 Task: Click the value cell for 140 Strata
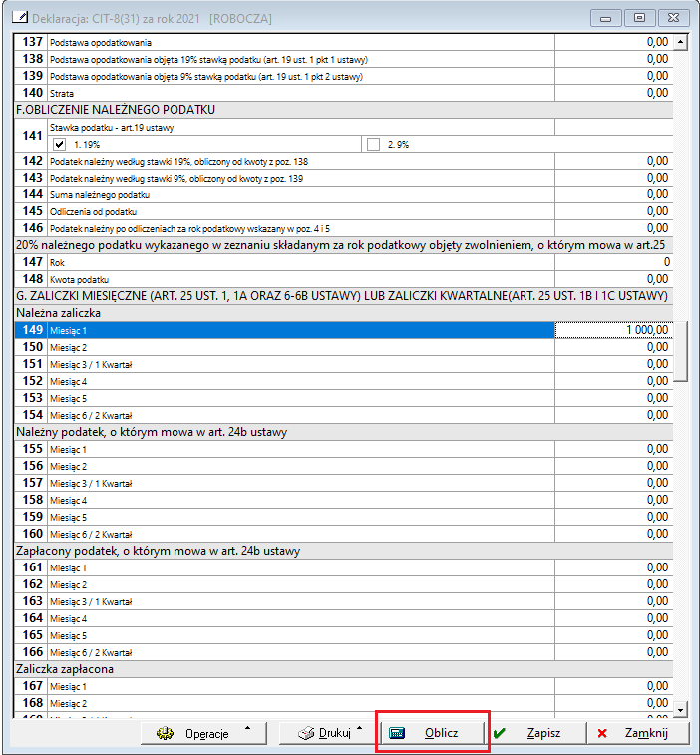point(614,93)
